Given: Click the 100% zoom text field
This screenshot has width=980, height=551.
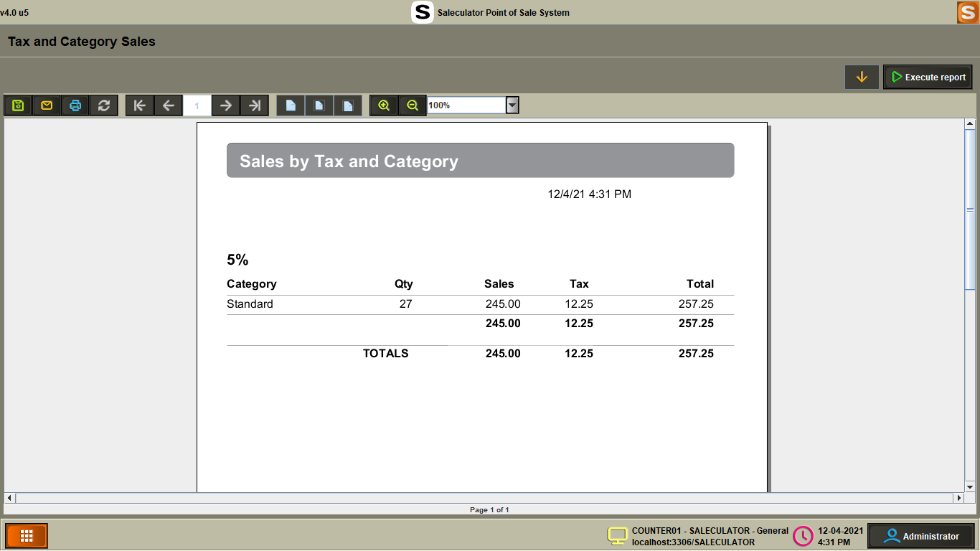Looking at the screenshot, I should pos(467,105).
